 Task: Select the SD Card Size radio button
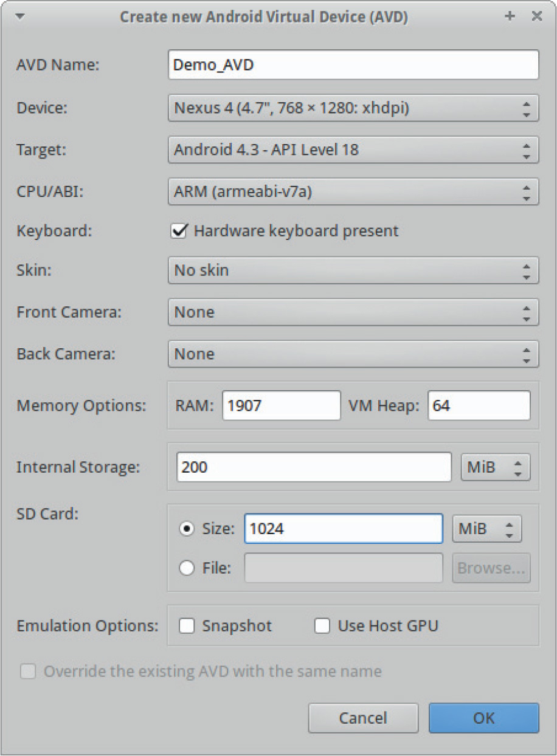tap(187, 529)
